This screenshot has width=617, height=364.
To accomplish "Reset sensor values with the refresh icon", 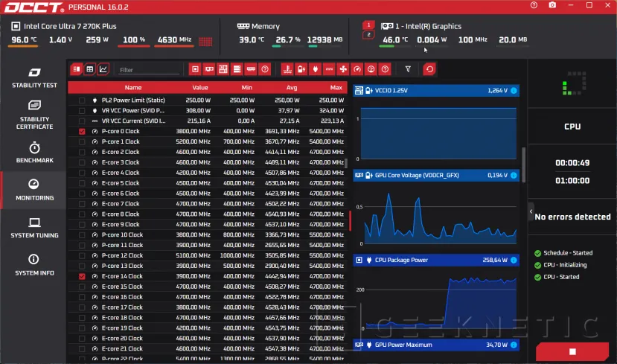I will [x=429, y=69].
